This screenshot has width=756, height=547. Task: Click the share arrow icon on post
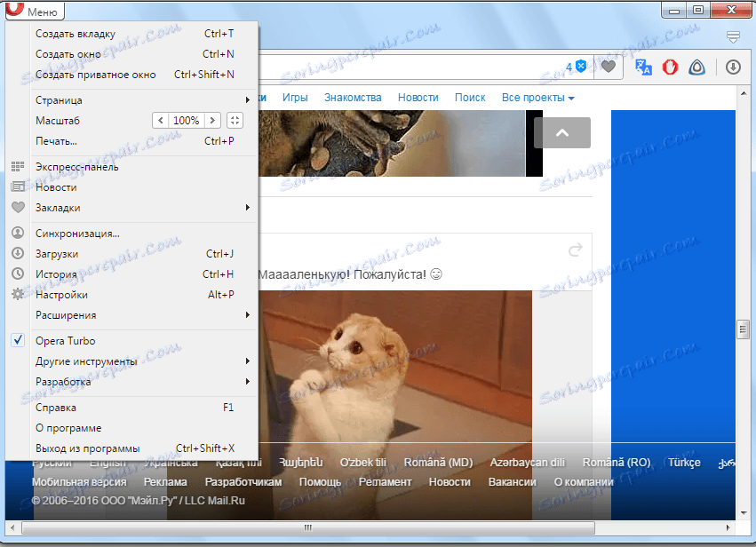pos(575,250)
